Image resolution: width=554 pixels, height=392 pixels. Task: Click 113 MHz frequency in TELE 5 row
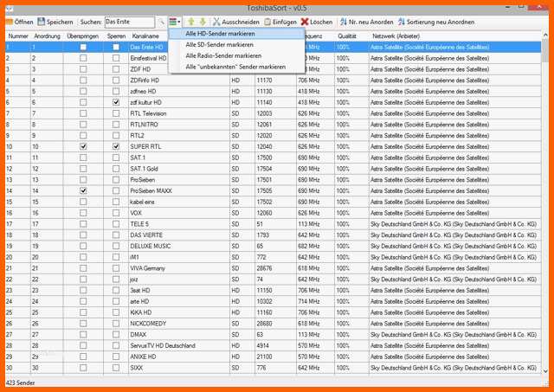pos(308,224)
